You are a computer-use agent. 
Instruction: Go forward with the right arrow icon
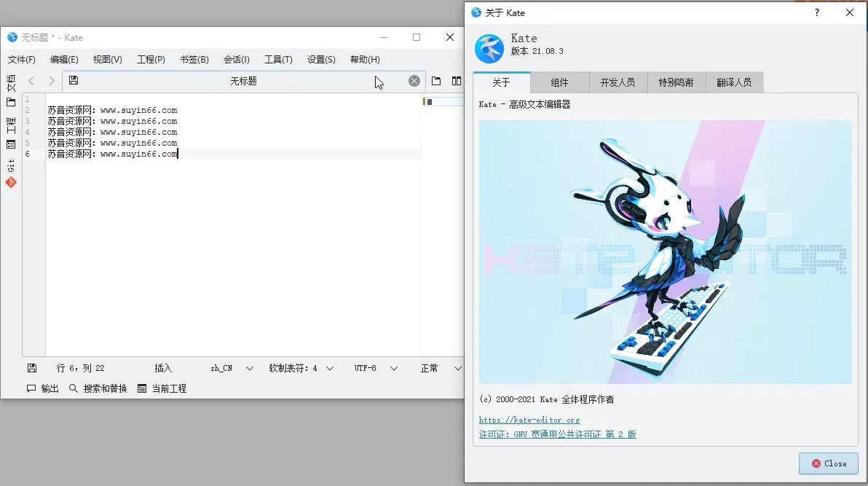(x=52, y=81)
